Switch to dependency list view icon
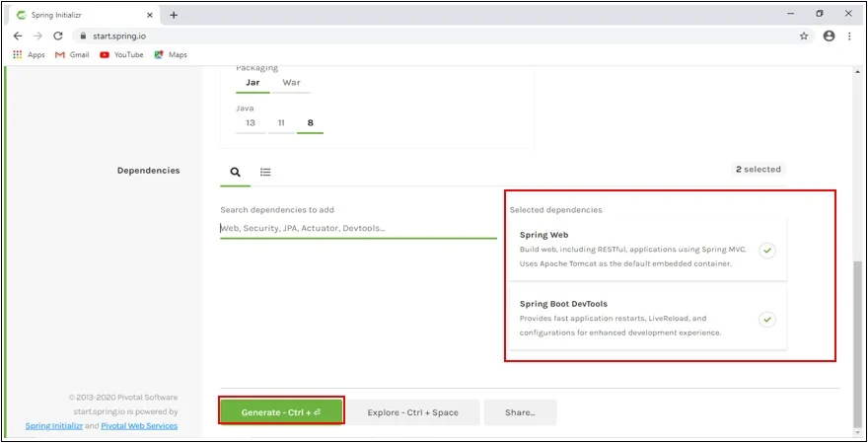This screenshot has height=443, width=868. [x=265, y=173]
